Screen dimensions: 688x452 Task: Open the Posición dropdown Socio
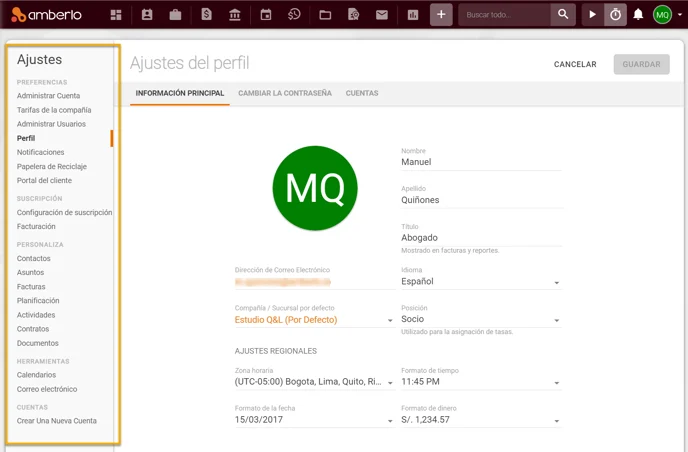point(481,319)
